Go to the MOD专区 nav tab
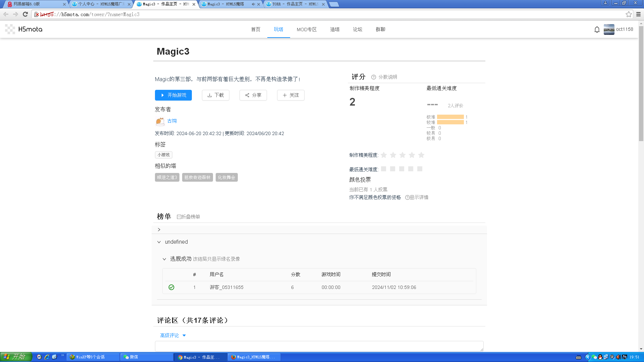Screen dimensions: 644x362 pos(307,29)
